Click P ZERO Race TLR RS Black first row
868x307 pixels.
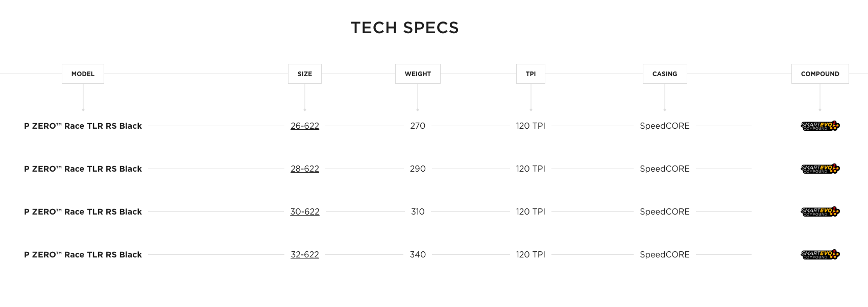[x=83, y=126]
